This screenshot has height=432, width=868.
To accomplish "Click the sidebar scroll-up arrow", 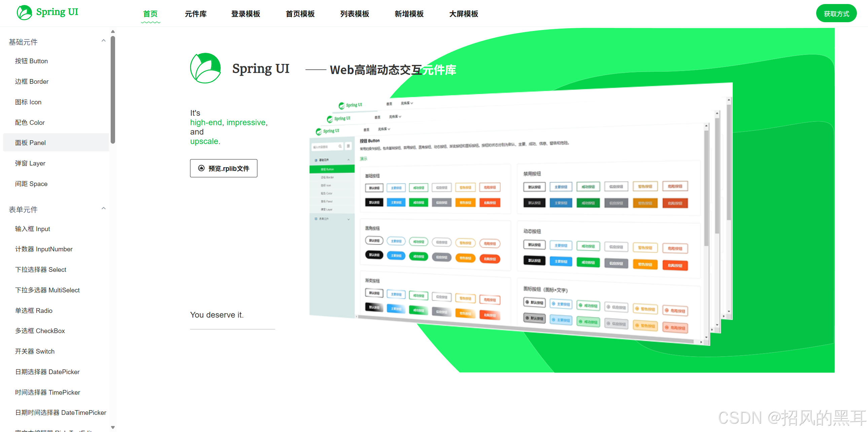I will pos(113,32).
